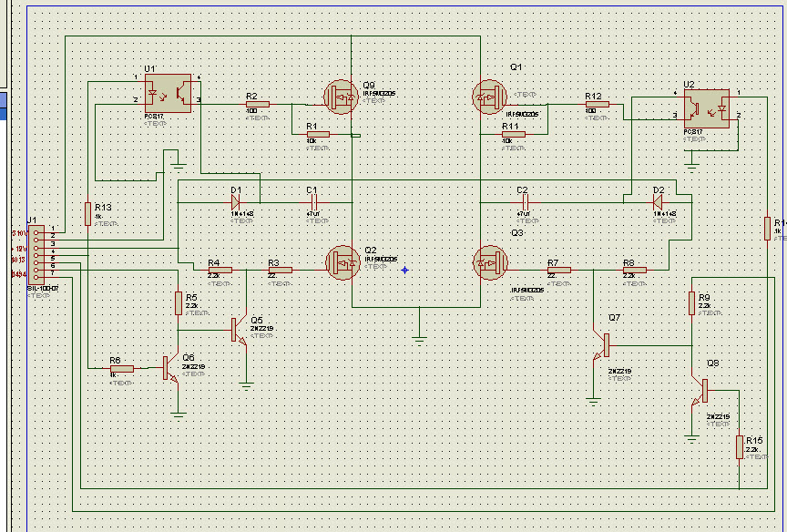Select resistor R15 body

pos(740,447)
